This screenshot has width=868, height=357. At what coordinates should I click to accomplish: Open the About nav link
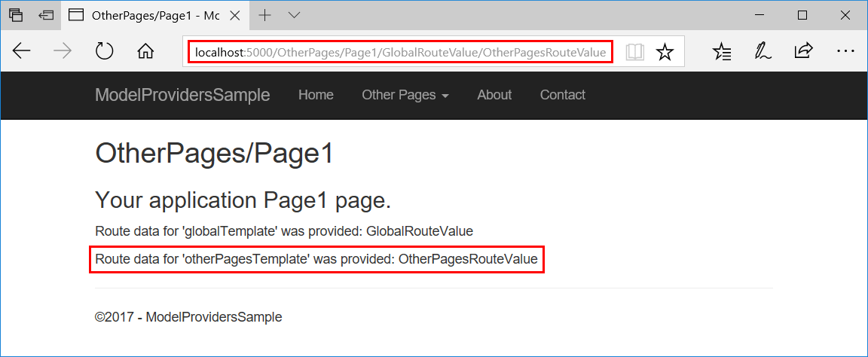[494, 95]
